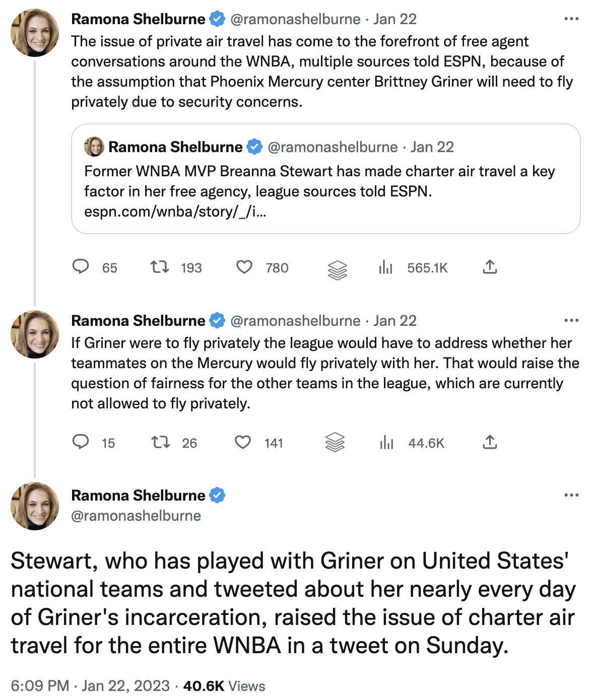Open the espn.com/wnba/story link in the quoted tweet
This screenshot has width=595, height=700.
(175, 212)
